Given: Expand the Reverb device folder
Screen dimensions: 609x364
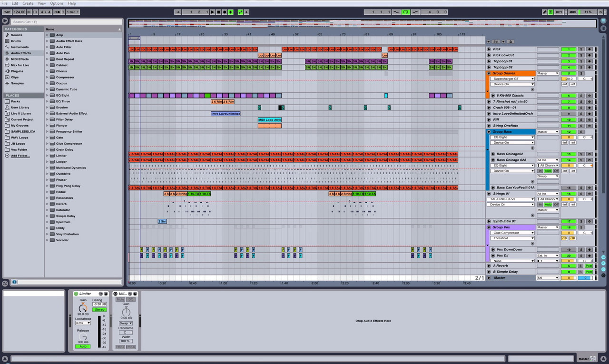Looking at the screenshot, I should pyautogui.click(x=48, y=204).
